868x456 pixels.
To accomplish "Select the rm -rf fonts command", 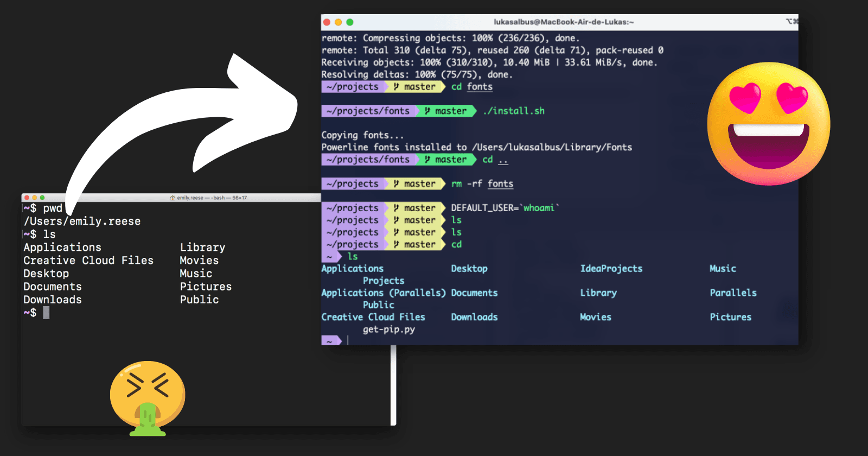I will 482,184.
